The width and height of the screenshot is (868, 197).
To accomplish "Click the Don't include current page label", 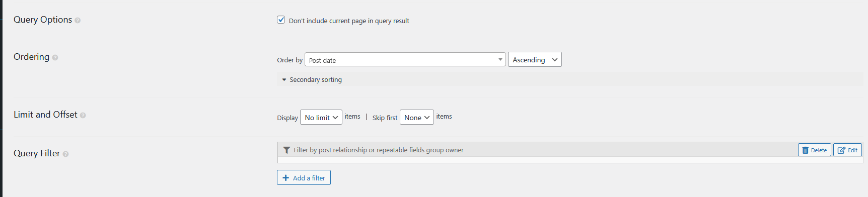I will pos(349,21).
